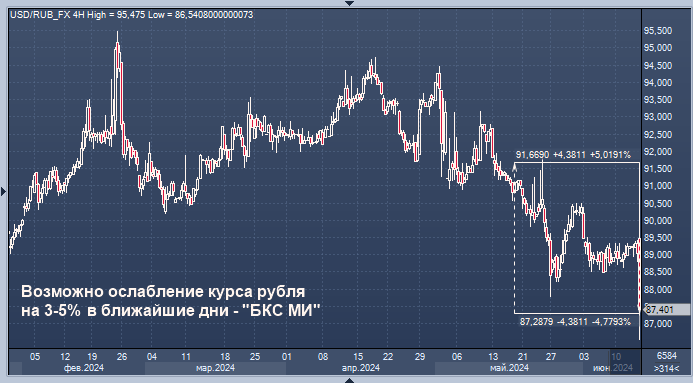Viewport: 693px width, 383px height.
Task: Expand the left side panel arrow
Action: [4, 191]
